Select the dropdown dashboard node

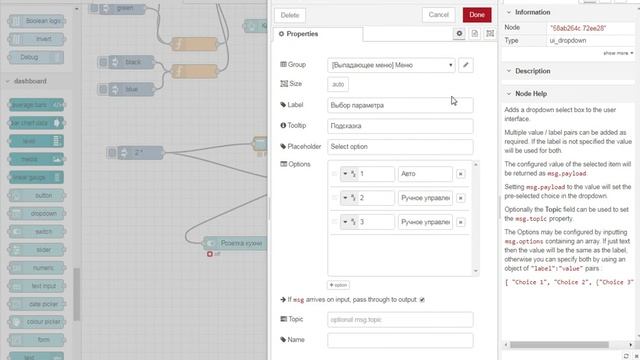(x=37, y=213)
